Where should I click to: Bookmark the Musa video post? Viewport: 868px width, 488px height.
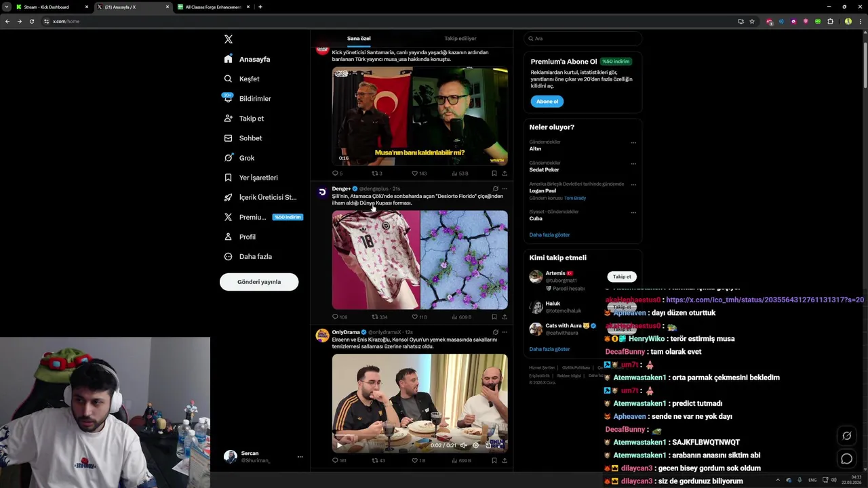(x=494, y=174)
